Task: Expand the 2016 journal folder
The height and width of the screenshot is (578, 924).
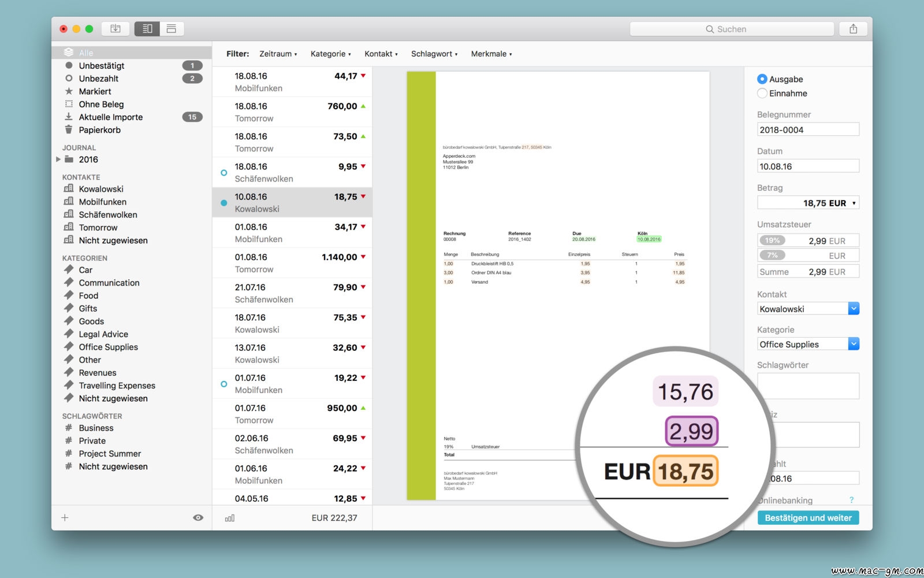Action: coord(58,160)
